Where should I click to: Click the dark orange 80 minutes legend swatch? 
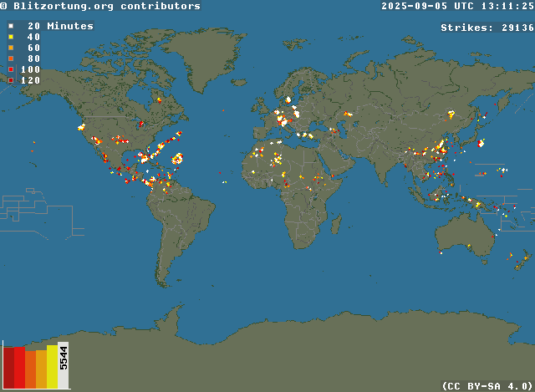[x=11, y=59]
